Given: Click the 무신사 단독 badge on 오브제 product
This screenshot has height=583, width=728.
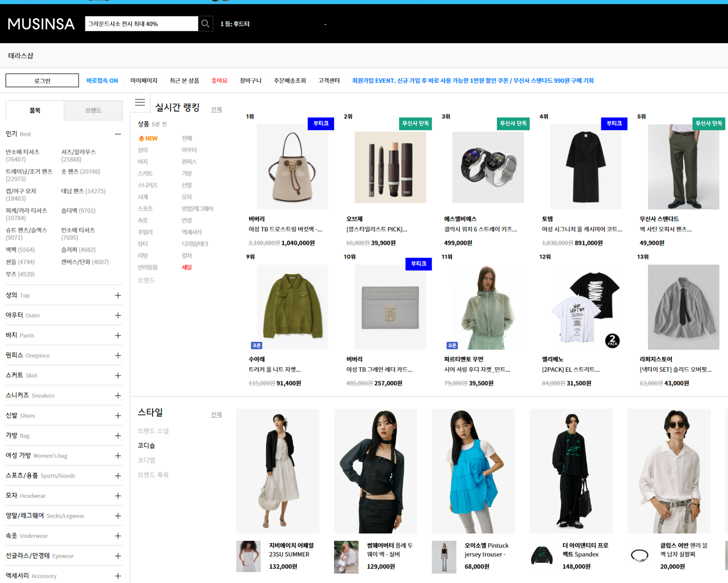Looking at the screenshot, I should [x=415, y=123].
